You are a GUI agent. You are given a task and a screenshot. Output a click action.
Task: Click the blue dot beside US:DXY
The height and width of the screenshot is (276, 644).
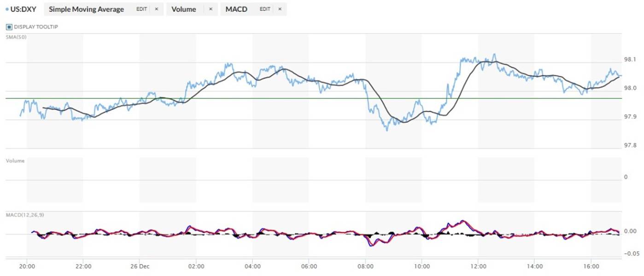(x=6, y=9)
